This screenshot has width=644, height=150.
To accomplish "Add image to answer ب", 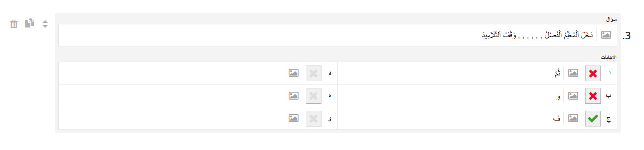I will (573, 96).
